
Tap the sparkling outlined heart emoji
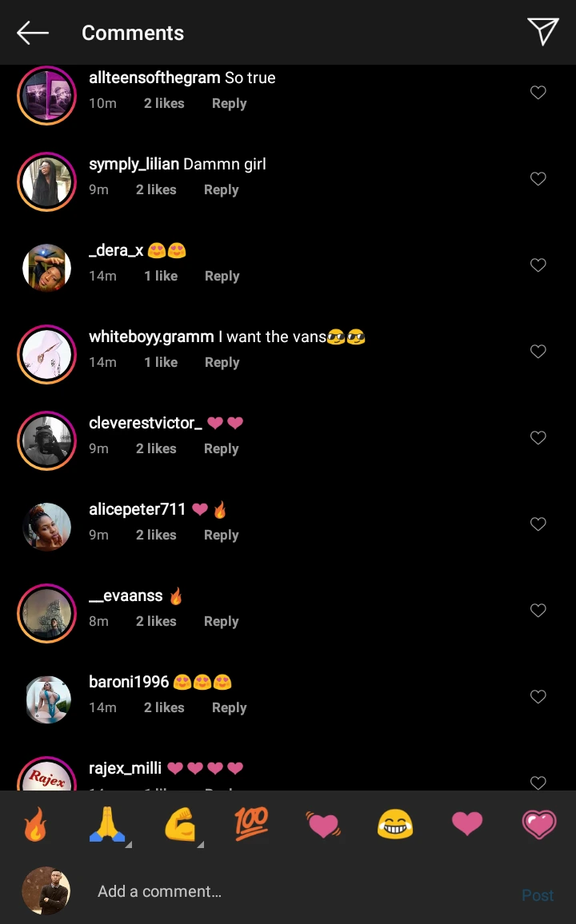pyautogui.click(x=538, y=824)
